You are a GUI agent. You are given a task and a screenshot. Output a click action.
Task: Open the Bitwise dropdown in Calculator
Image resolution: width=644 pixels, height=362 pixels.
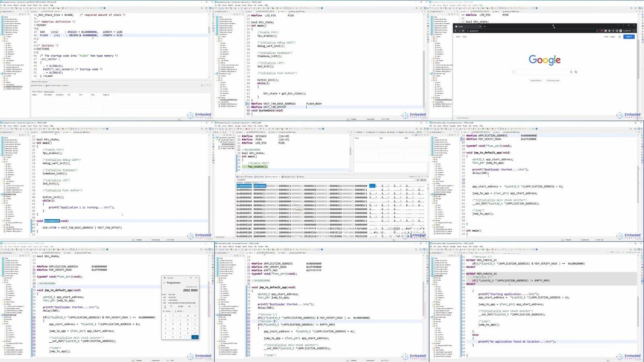tap(168, 311)
